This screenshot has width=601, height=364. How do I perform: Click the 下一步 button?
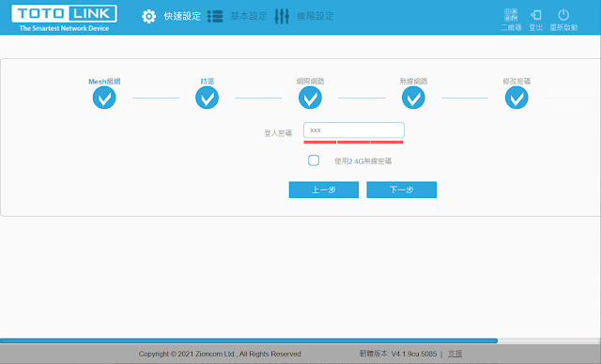(401, 190)
